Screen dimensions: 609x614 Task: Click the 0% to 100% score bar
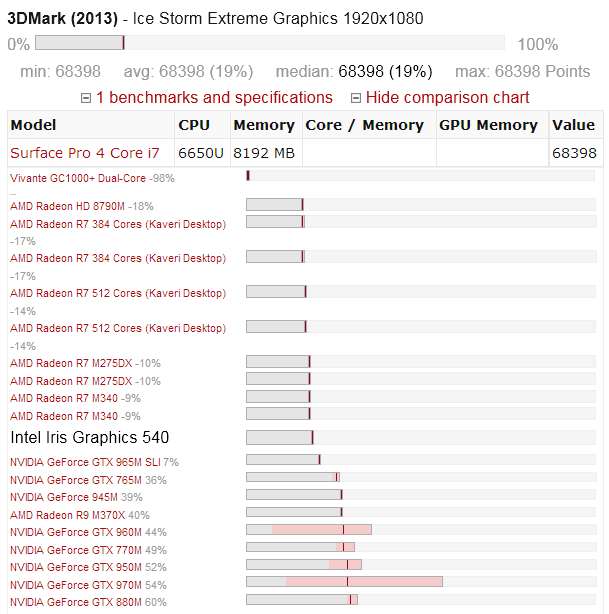[x=270, y=43]
